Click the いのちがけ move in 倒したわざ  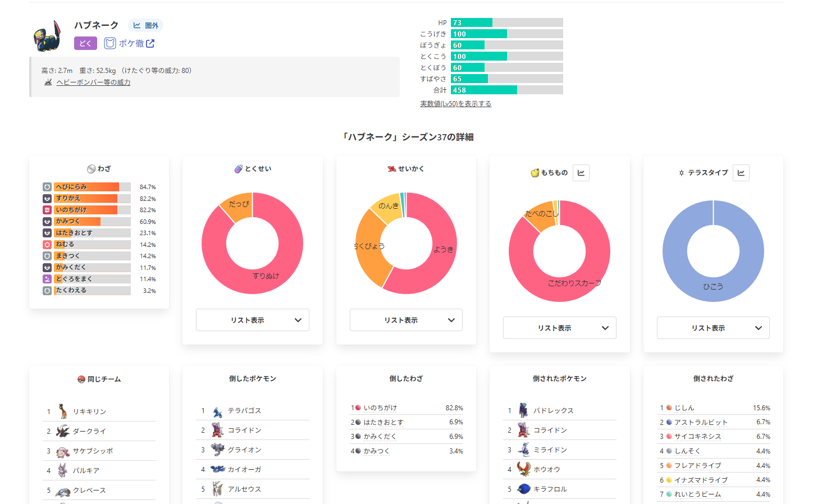(x=380, y=408)
